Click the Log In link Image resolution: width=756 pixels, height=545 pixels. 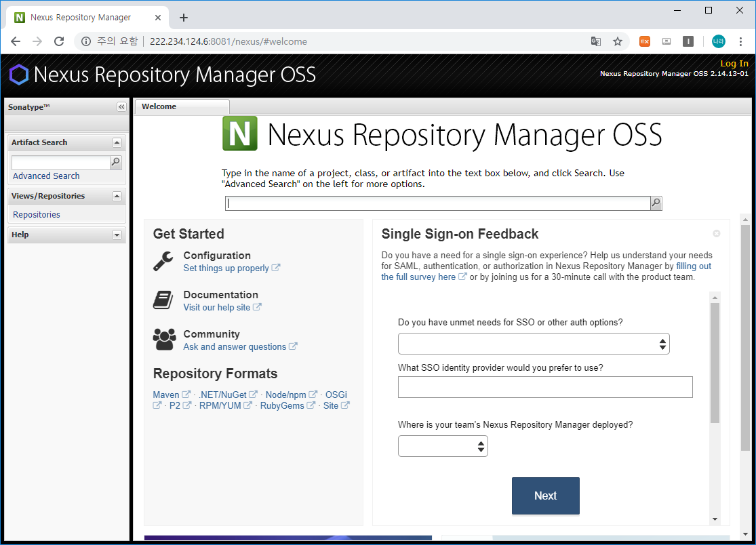click(x=734, y=63)
